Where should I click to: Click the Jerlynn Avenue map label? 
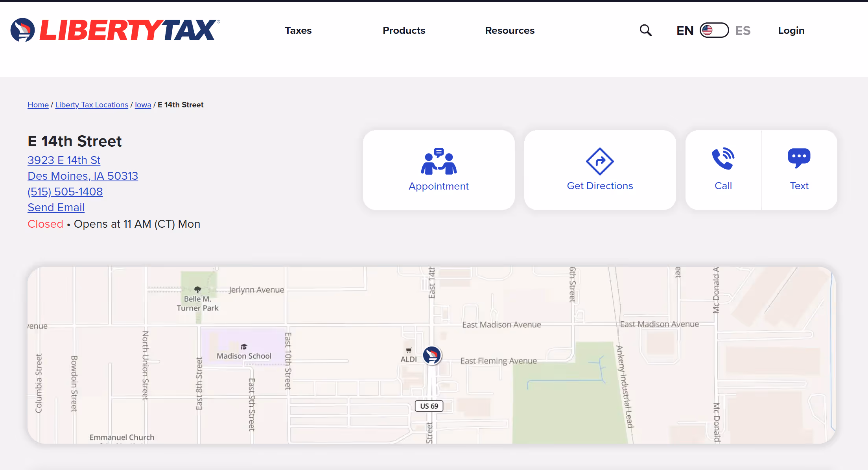click(x=256, y=290)
